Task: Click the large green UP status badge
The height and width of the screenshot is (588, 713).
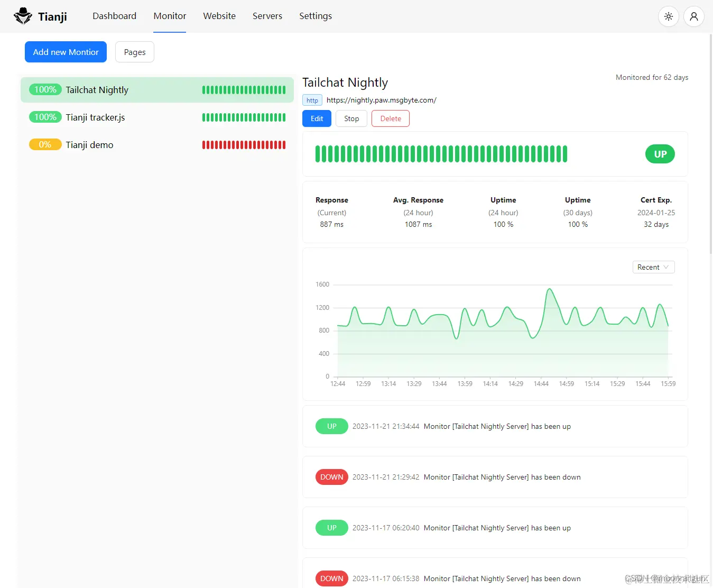Action: pos(660,154)
